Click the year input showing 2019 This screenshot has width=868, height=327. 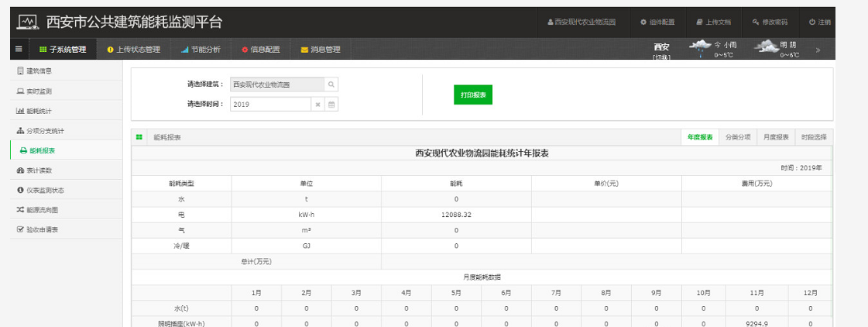point(271,104)
